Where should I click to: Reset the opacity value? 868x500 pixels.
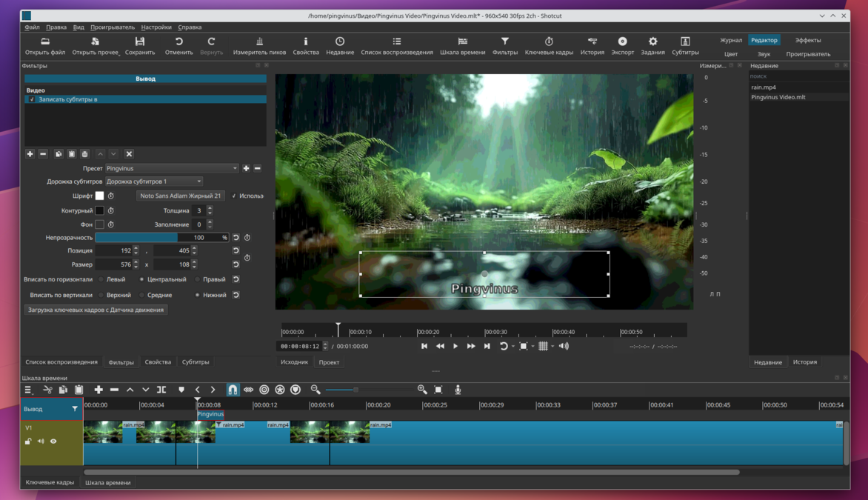coord(236,238)
